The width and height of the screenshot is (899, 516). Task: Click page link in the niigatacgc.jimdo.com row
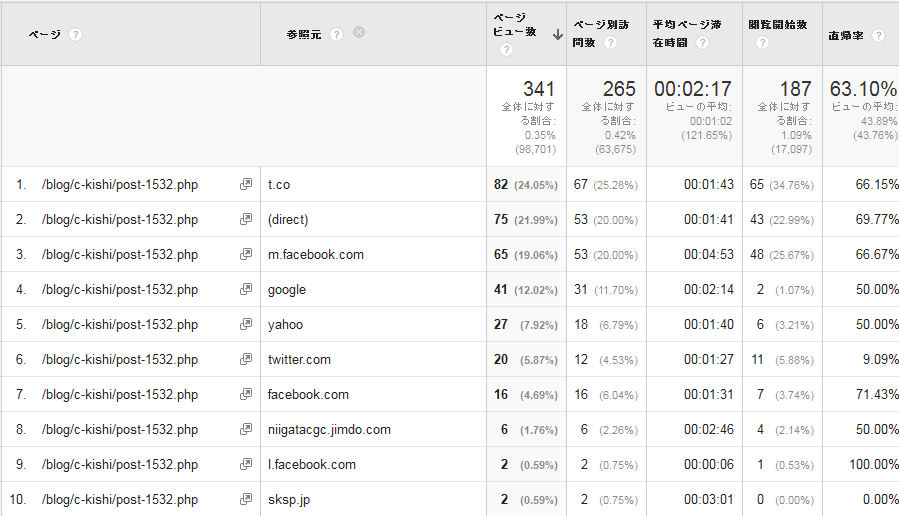120,430
